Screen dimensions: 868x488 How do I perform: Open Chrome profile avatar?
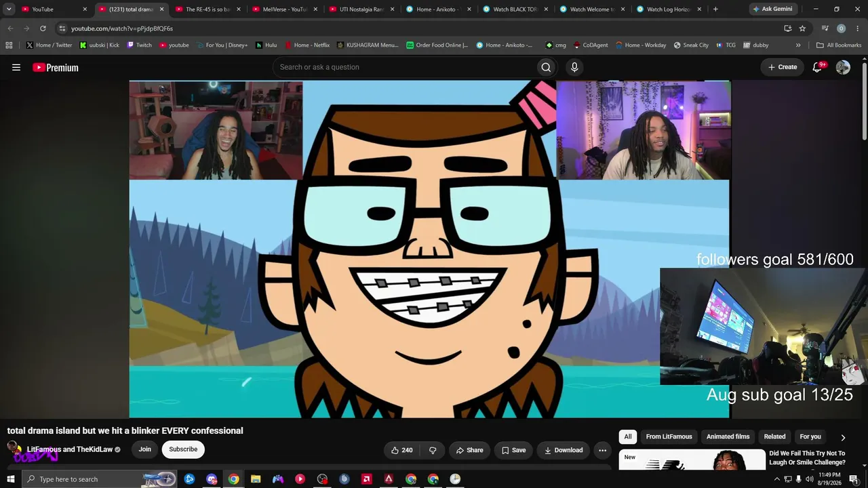841,28
